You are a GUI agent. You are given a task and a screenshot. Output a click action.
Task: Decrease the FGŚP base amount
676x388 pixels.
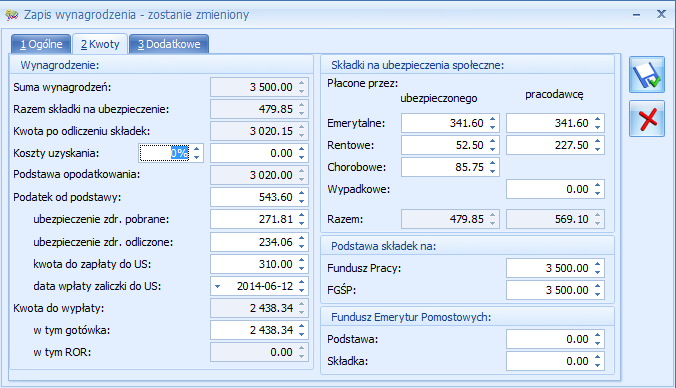coord(598,294)
